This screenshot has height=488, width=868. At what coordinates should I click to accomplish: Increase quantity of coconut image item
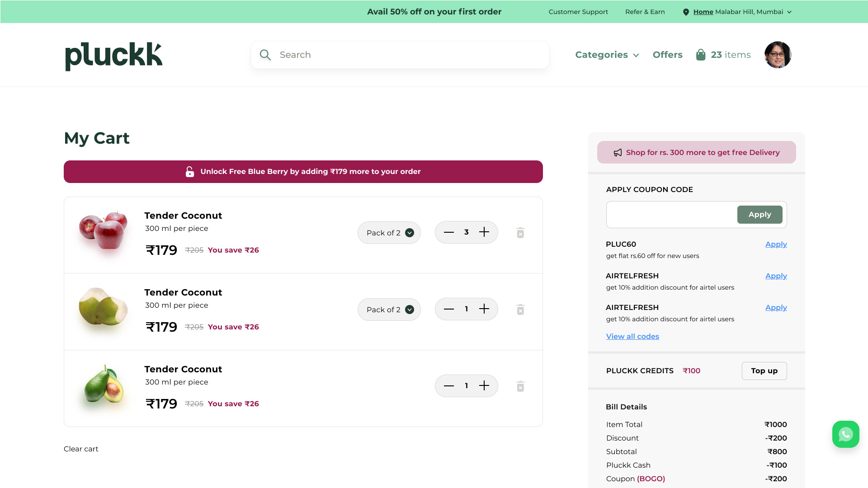484,309
